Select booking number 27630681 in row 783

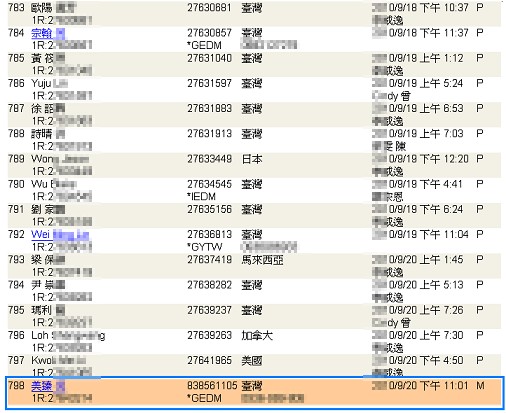209,8
